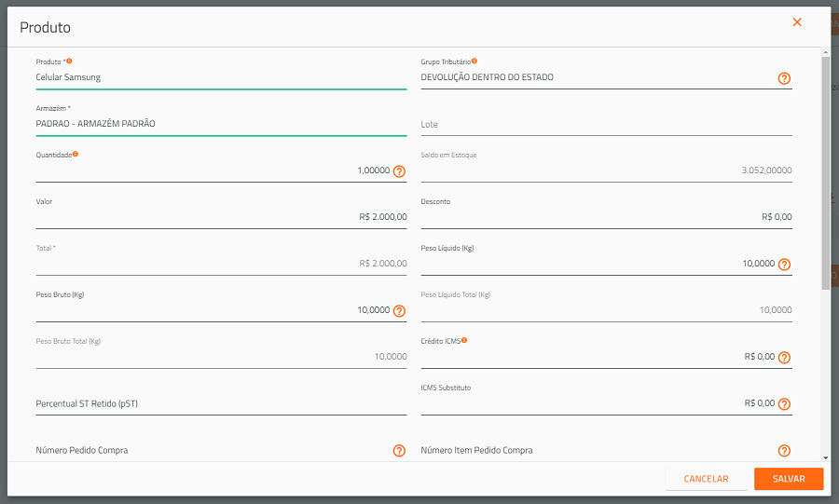
Task: Open help icon for Peso Líquido (Kg)
Action: tap(784, 265)
